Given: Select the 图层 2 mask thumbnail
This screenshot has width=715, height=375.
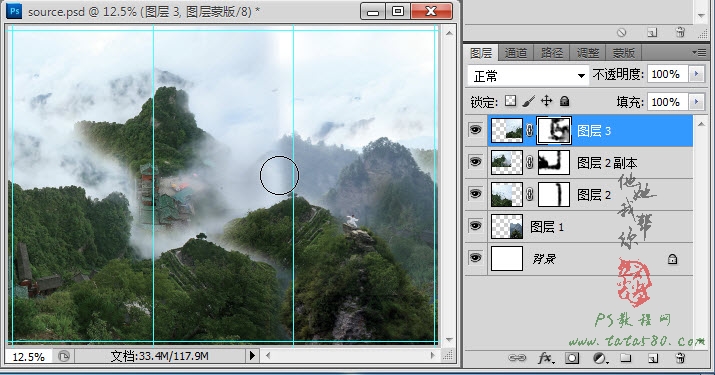Looking at the screenshot, I should pos(554,195).
